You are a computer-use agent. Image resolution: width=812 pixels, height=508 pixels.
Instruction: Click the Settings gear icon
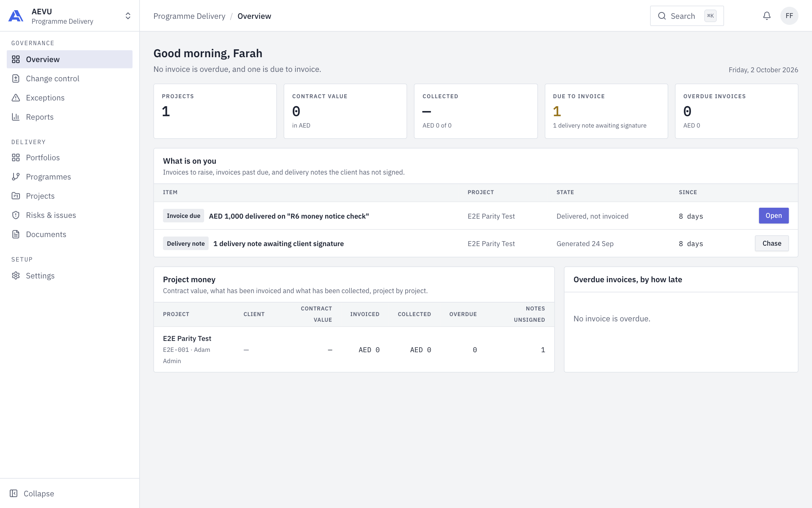point(16,276)
